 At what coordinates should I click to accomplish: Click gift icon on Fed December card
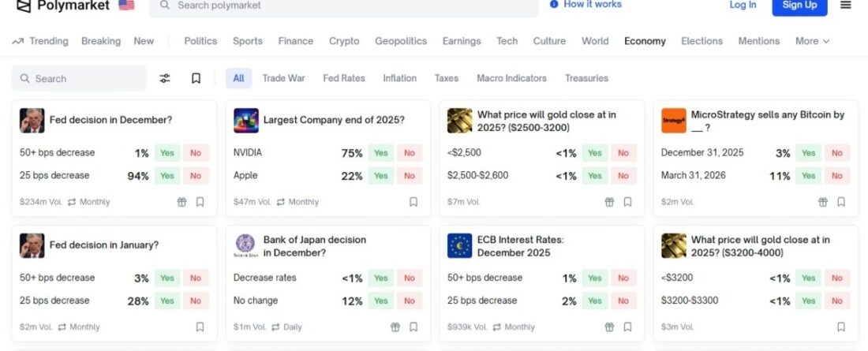coord(182,202)
